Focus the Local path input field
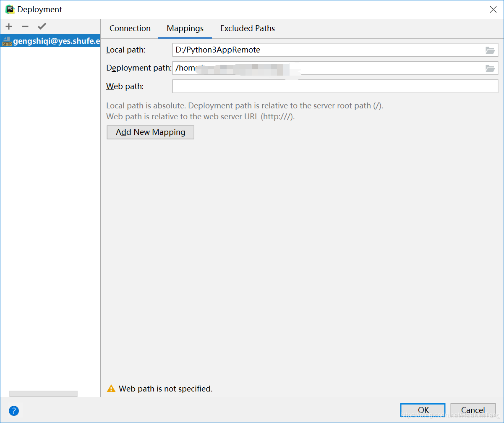This screenshot has width=504, height=423. (335, 50)
